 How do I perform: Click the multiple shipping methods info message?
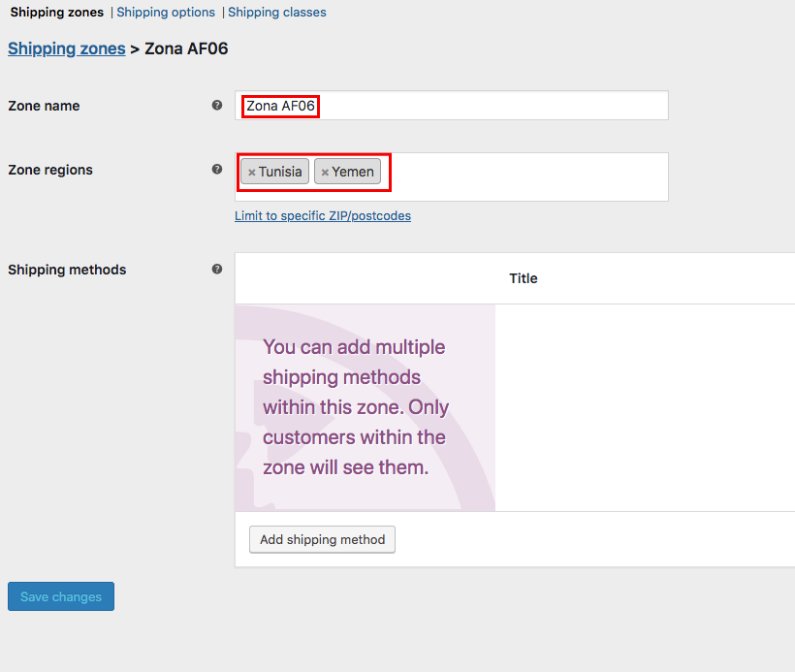[x=356, y=407]
